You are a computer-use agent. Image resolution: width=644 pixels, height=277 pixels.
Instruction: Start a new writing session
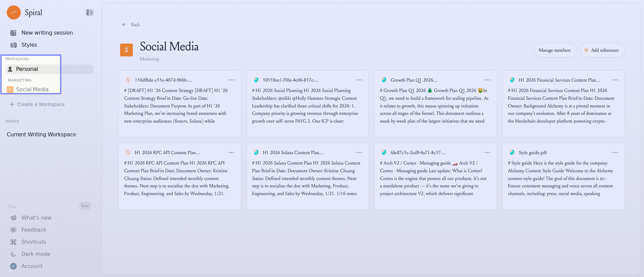point(47,33)
